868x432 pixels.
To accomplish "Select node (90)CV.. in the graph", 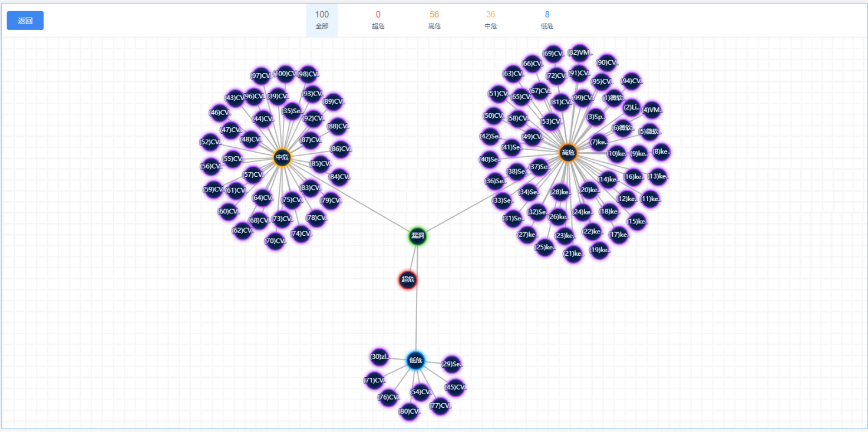I will click(607, 62).
